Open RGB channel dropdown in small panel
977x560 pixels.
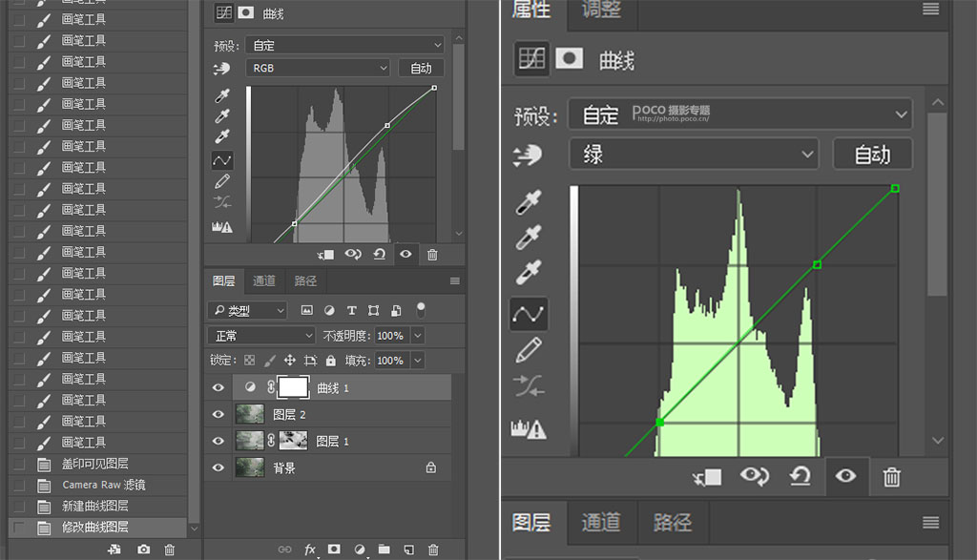pyautogui.click(x=318, y=68)
